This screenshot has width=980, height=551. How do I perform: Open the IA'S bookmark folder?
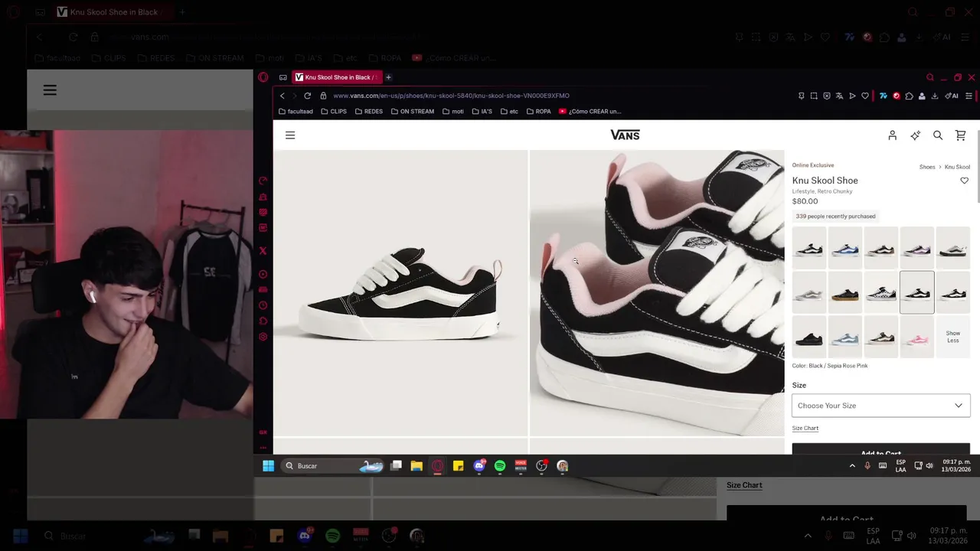(482, 112)
